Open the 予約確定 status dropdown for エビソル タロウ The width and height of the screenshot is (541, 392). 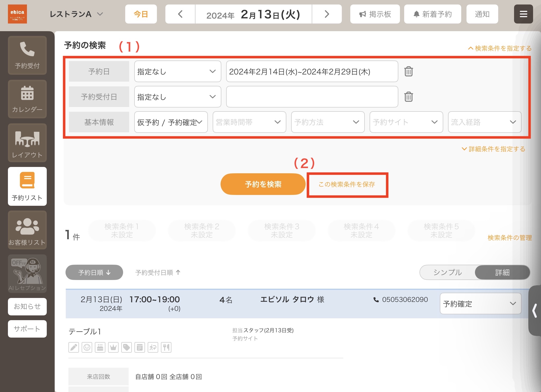481,304
